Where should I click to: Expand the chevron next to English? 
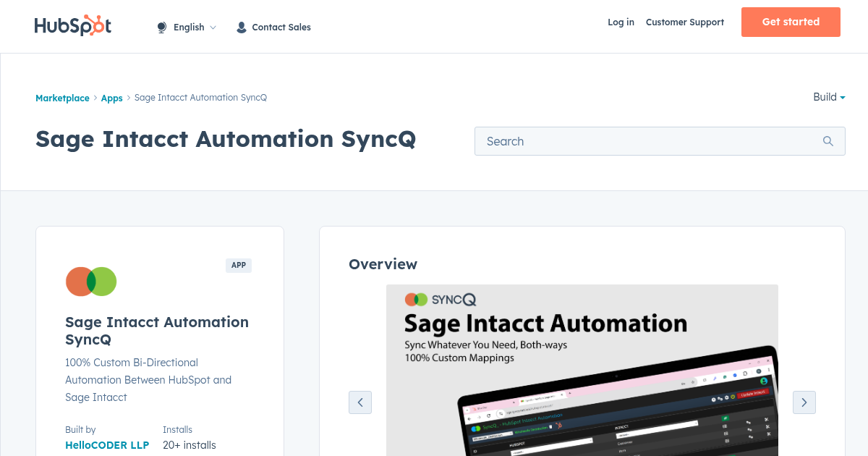pos(213,27)
